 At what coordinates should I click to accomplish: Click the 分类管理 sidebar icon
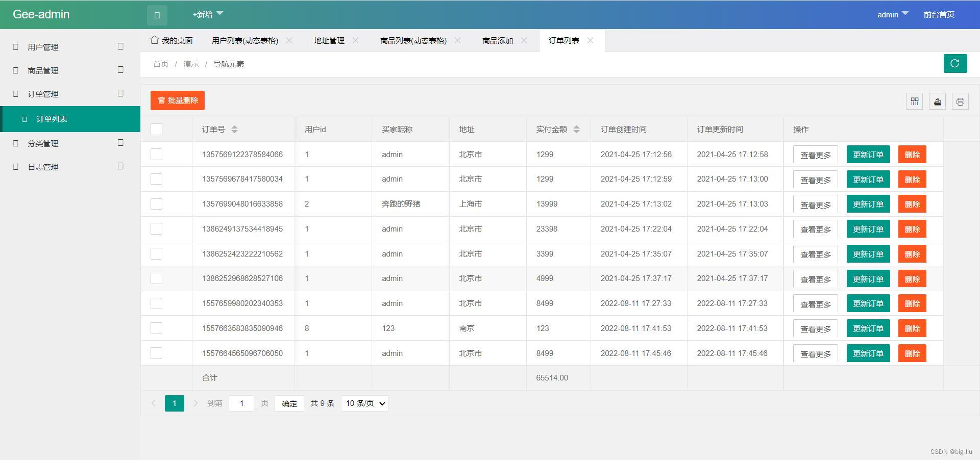[x=15, y=143]
